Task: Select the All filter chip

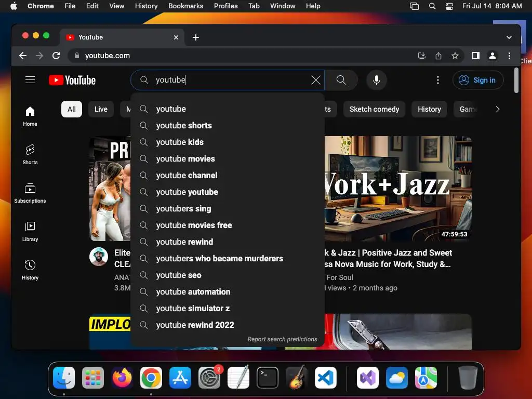Action: tap(72, 109)
